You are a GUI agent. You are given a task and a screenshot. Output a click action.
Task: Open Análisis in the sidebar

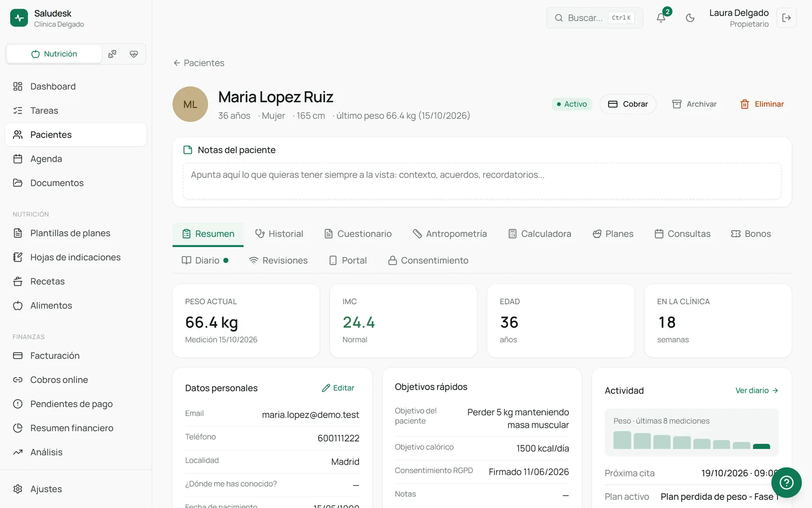(76, 452)
